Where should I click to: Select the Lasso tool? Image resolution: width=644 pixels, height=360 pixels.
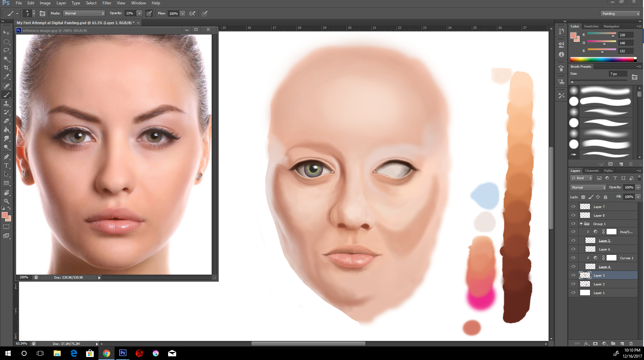click(x=6, y=50)
